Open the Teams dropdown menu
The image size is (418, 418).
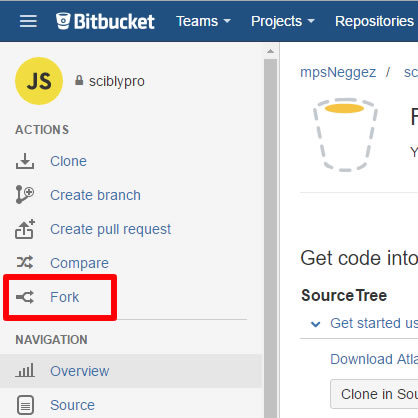(203, 21)
